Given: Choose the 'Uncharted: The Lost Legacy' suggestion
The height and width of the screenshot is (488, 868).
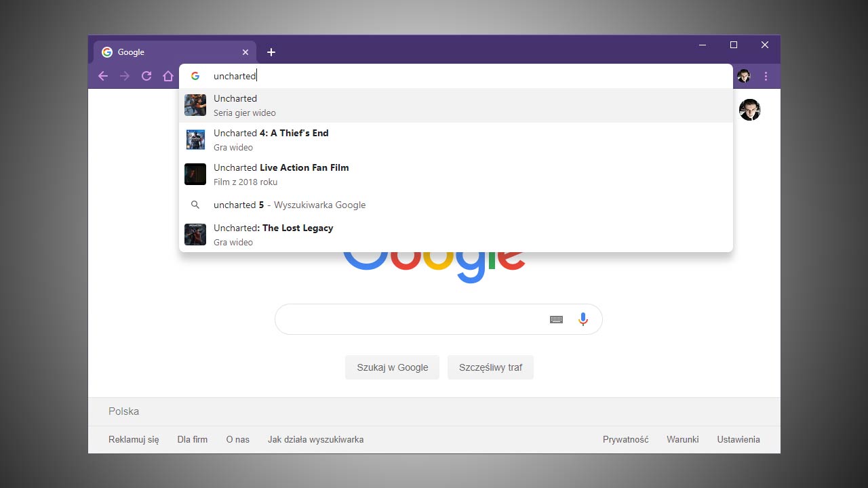Looking at the screenshot, I should pos(456,235).
